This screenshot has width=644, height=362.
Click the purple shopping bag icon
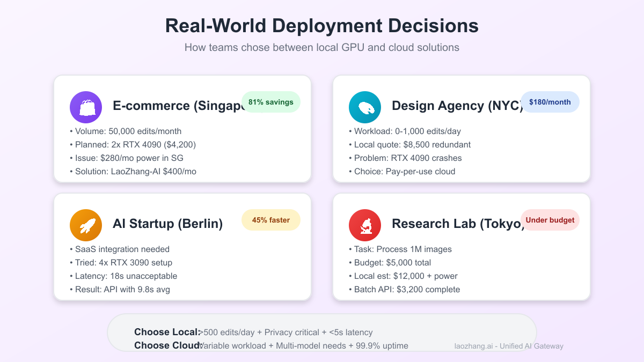(x=86, y=107)
